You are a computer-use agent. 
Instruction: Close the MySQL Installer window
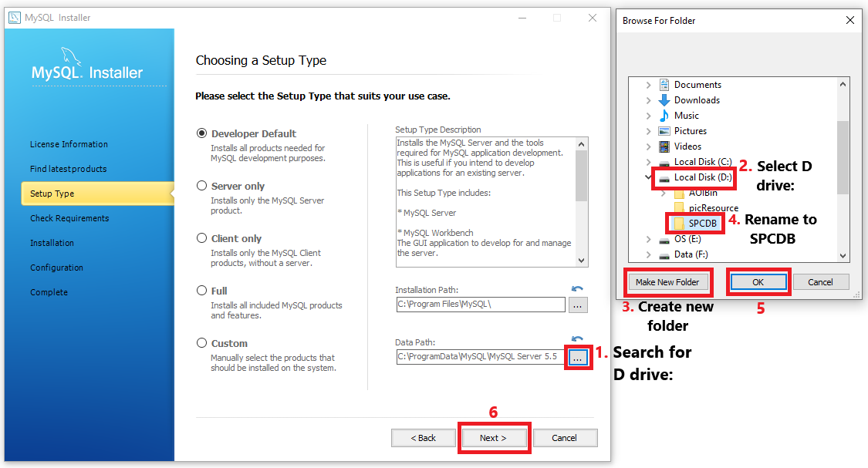pyautogui.click(x=593, y=18)
